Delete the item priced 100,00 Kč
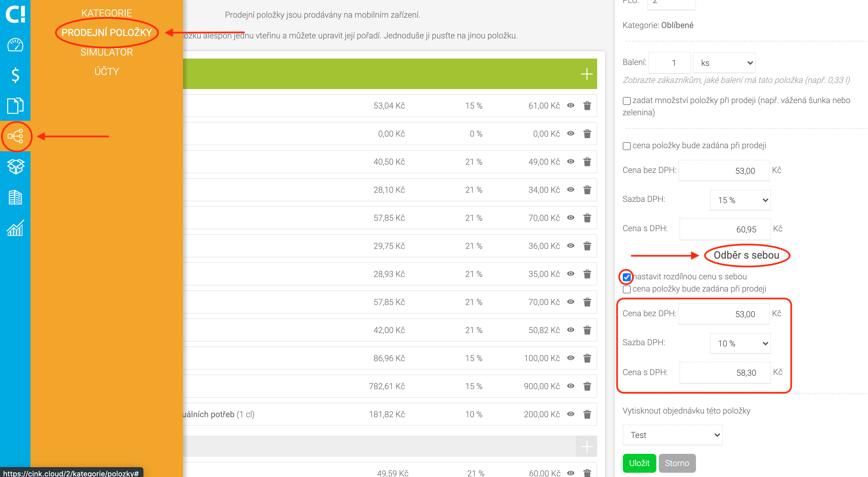Screen dimensions: 868x477 [587, 358]
